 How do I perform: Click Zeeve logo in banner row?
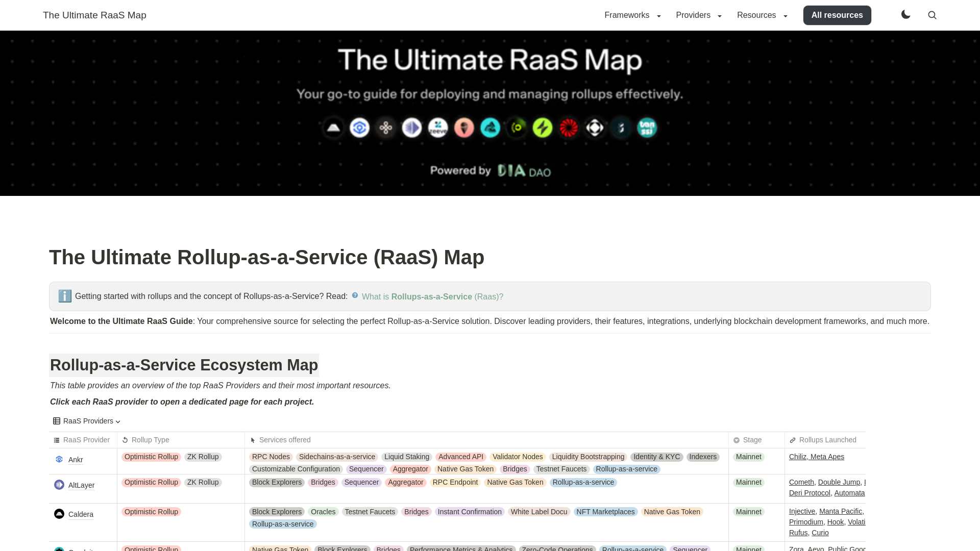(x=438, y=128)
